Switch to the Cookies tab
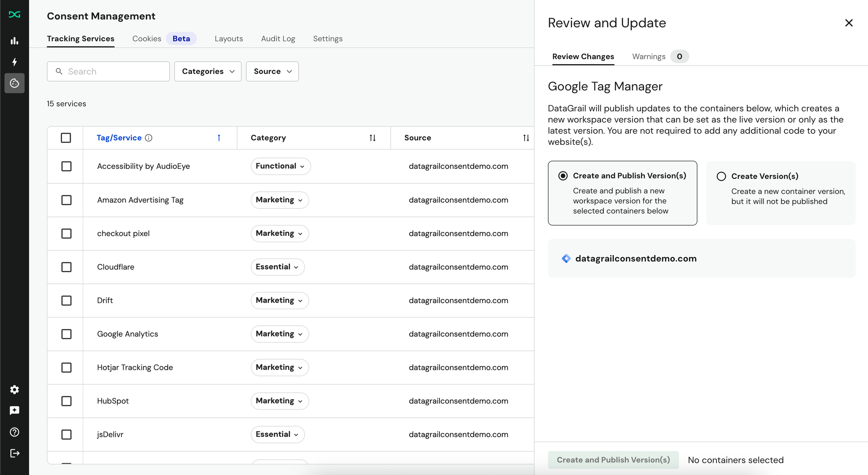 pyautogui.click(x=147, y=39)
